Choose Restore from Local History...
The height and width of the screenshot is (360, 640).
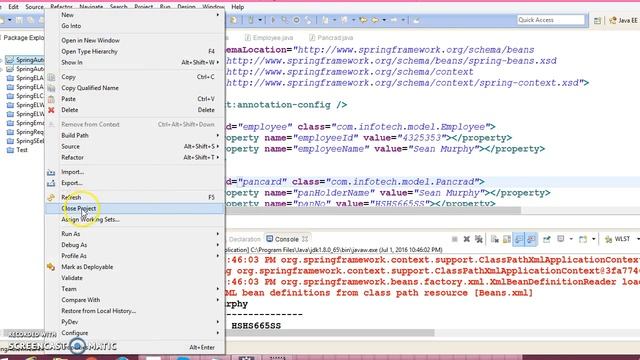tap(135, 311)
